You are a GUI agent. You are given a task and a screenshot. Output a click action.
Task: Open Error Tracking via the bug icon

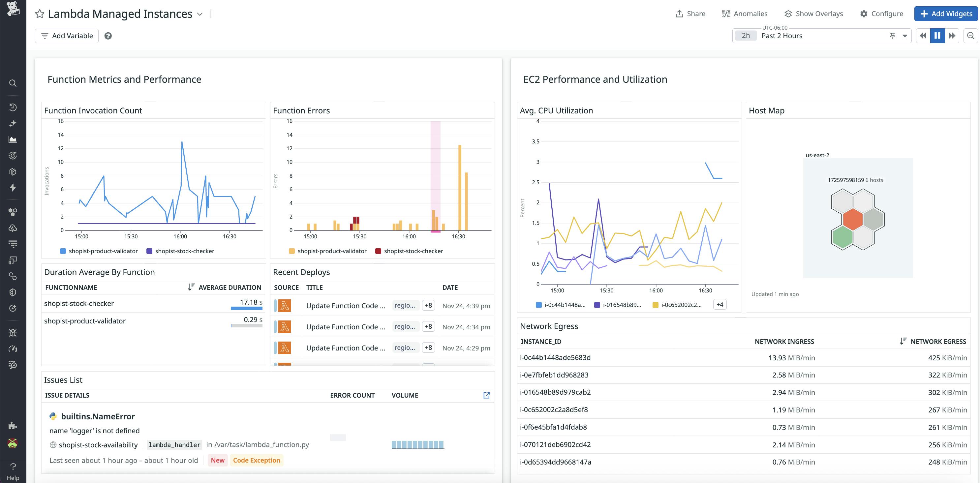coord(13,332)
